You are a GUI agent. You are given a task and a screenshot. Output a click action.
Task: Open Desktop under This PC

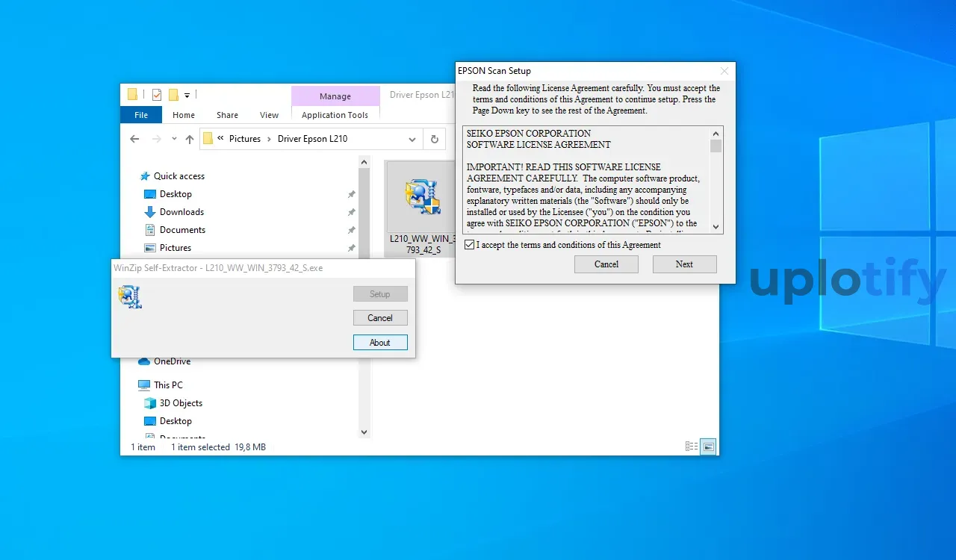point(176,421)
